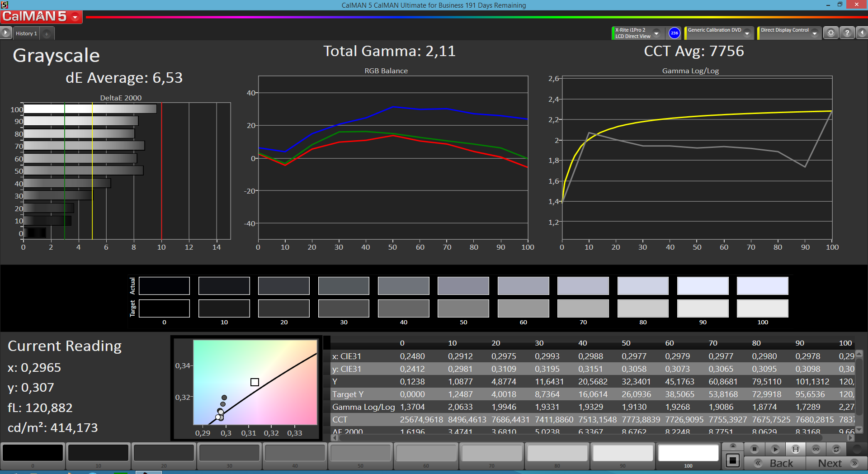
Task: Toggle the read series bracket icon
Action: [796, 449]
